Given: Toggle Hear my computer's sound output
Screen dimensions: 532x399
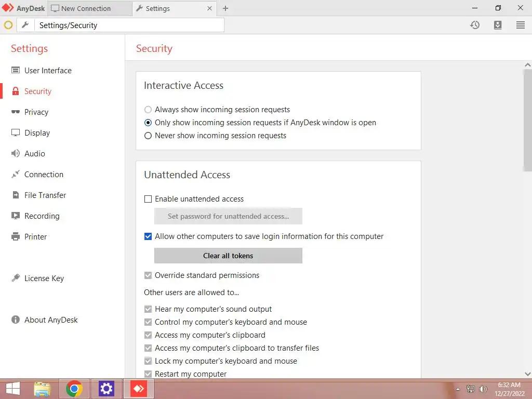Looking at the screenshot, I should click(x=148, y=309).
